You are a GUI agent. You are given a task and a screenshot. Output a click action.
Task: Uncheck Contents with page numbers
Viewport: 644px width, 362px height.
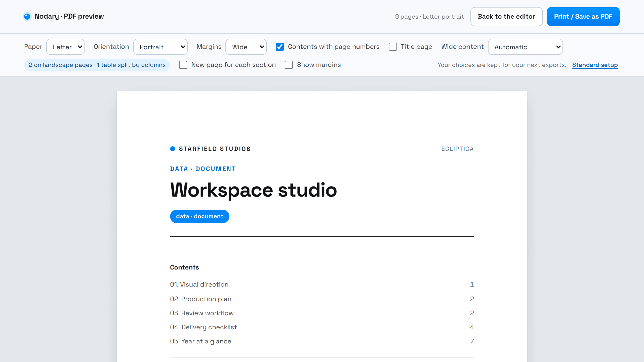tap(280, 47)
